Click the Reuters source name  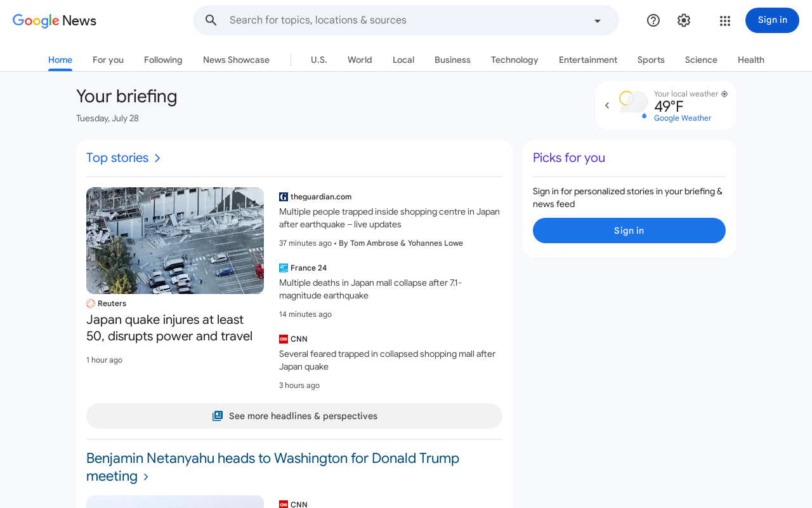click(x=112, y=304)
